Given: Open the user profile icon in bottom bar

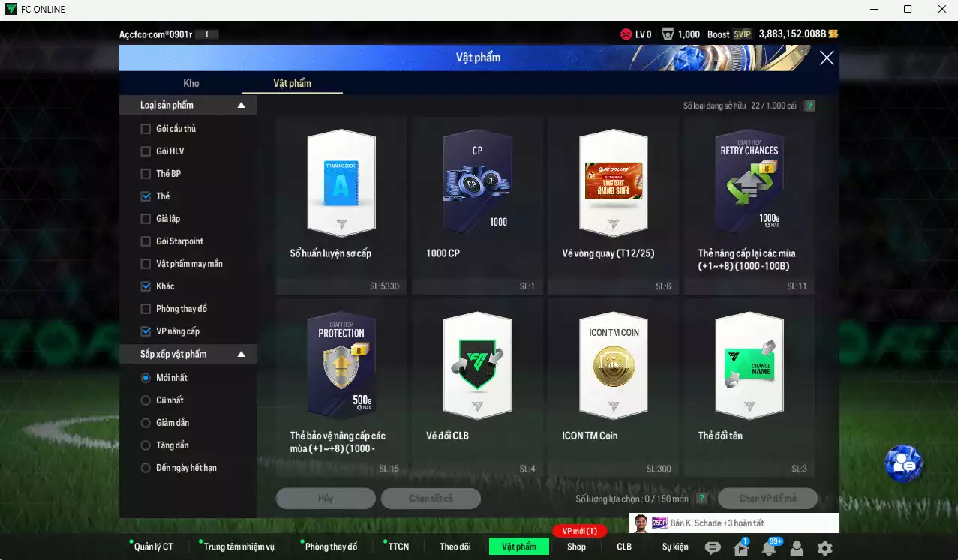Looking at the screenshot, I should [x=797, y=548].
